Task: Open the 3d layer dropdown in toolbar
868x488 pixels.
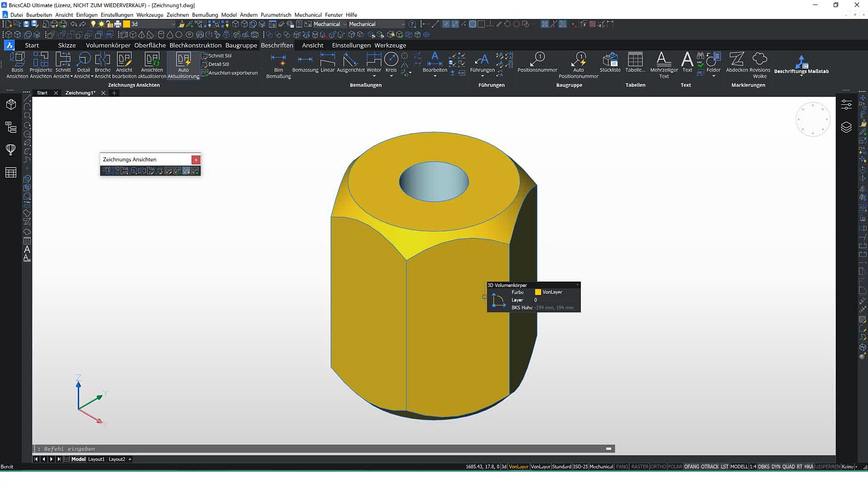Action: 173,24
